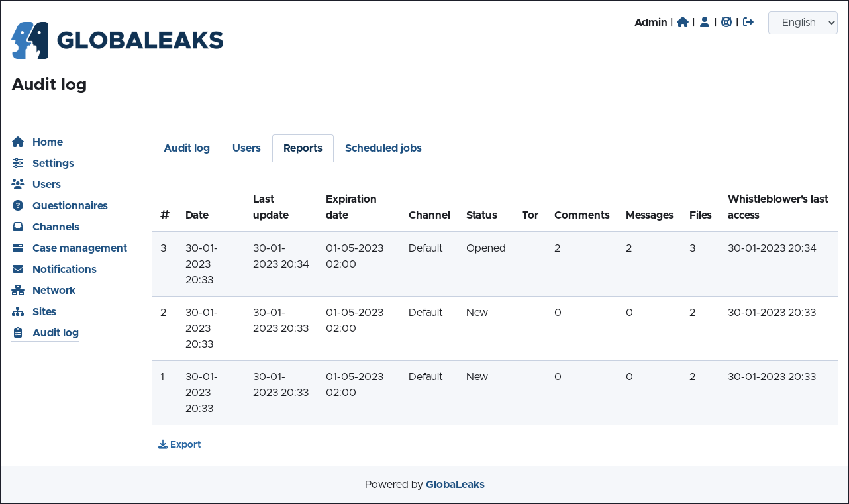Click the GlobaLeaks logo
The width and height of the screenshot is (849, 504).
tap(117, 40)
